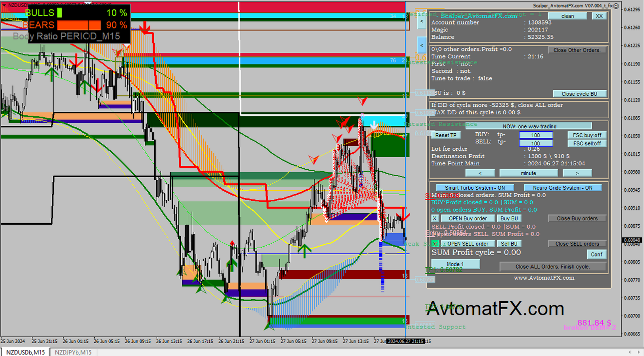Viewport: 644px width, 356px height.
Task: Click the 'broken DEM= 2' text
Action: pos(590,328)
